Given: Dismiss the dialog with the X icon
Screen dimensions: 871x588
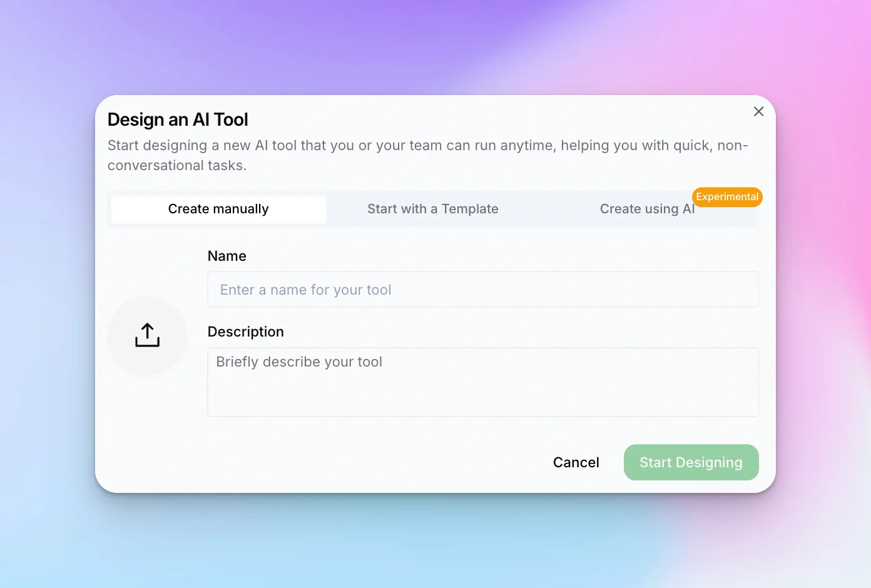Looking at the screenshot, I should click(x=758, y=111).
